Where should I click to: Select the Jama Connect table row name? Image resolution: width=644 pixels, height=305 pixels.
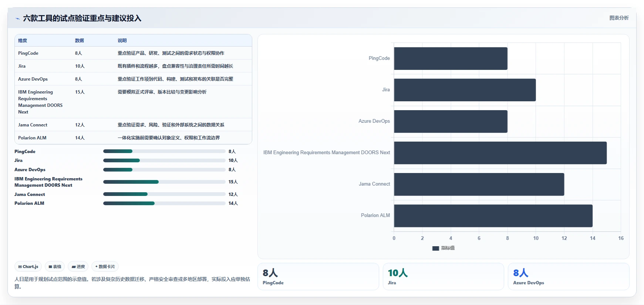33,125
